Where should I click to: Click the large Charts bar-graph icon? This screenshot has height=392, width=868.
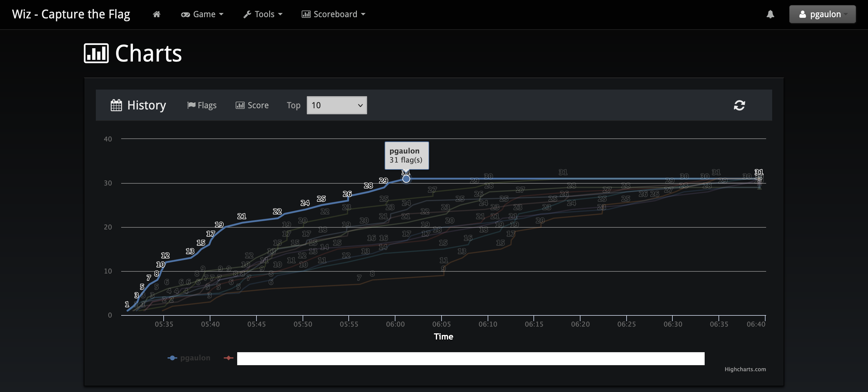point(96,53)
